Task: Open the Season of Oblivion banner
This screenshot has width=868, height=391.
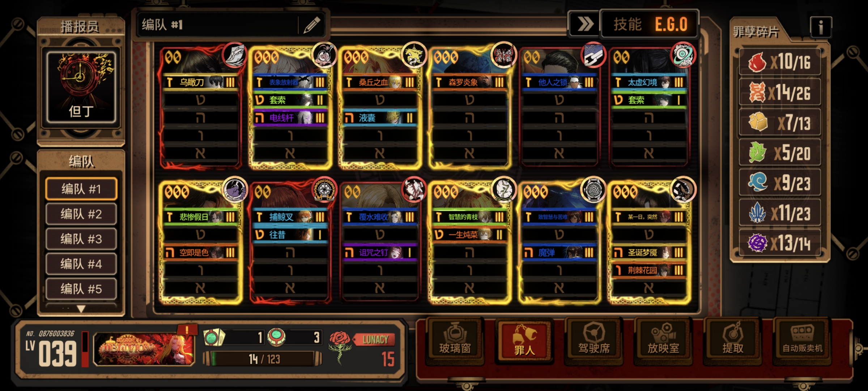Action: point(144,348)
